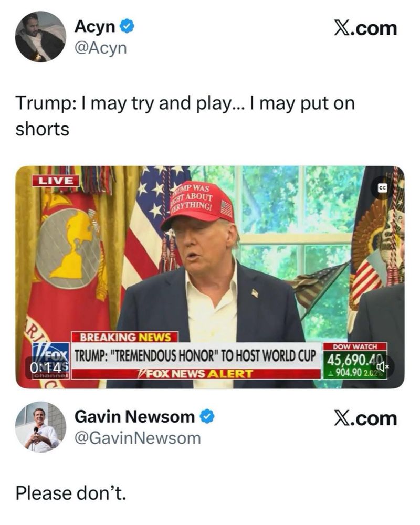Click the Breaking News banner

125,337
